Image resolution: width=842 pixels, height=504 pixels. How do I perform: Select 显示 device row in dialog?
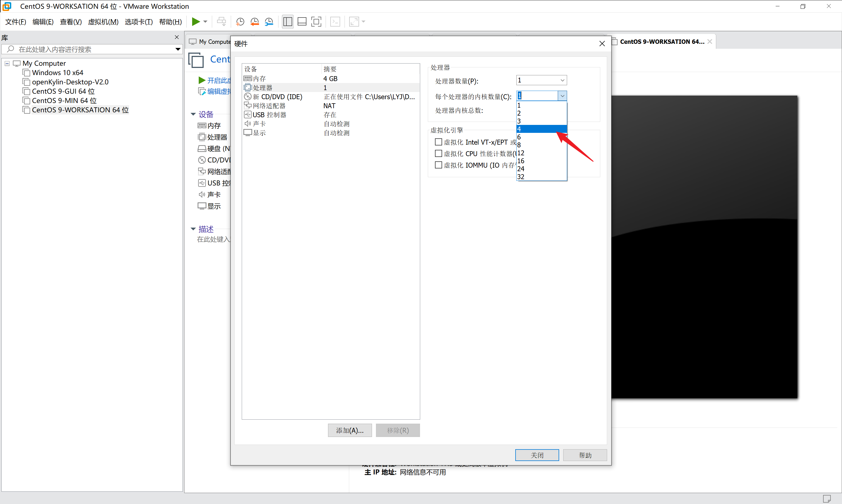pos(331,133)
